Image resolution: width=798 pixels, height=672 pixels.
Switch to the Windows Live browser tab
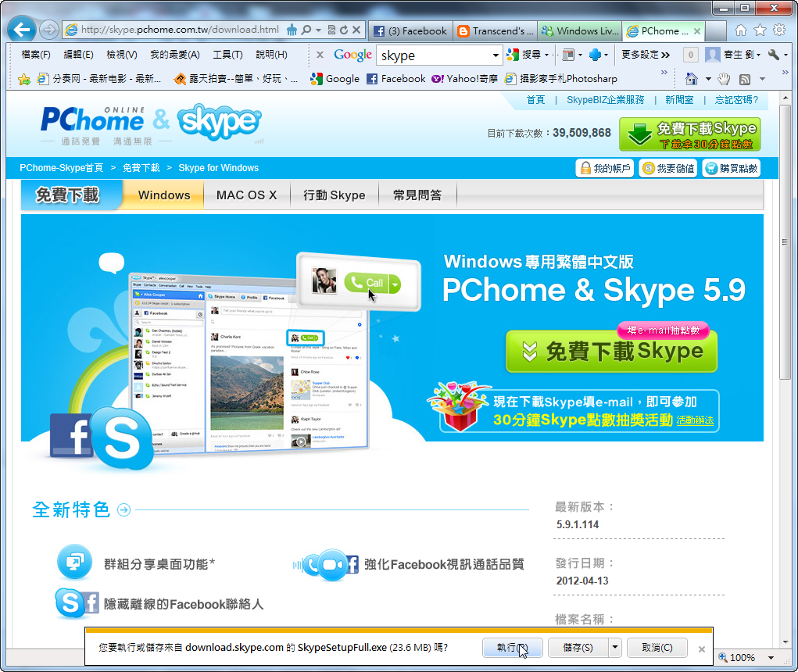pos(580,31)
